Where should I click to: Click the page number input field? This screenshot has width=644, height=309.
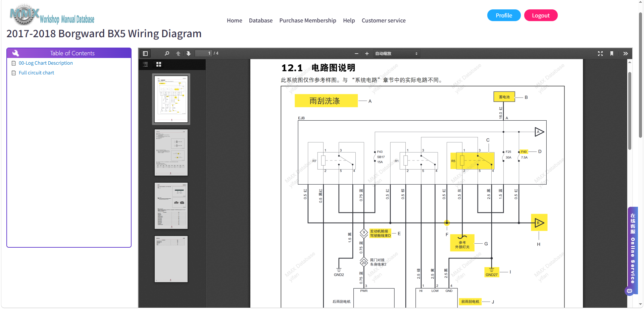click(x=204, y=53)
